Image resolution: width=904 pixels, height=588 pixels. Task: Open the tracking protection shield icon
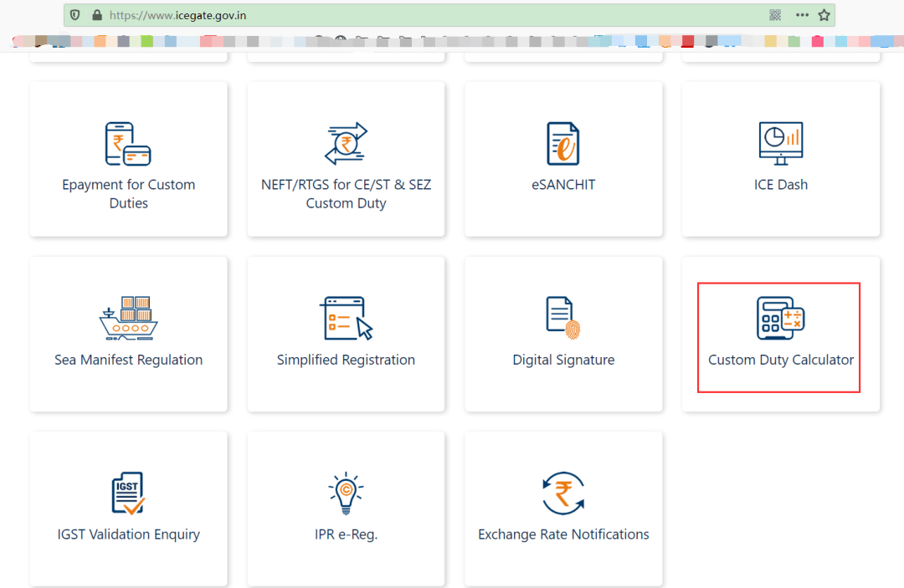click(76, 15)
